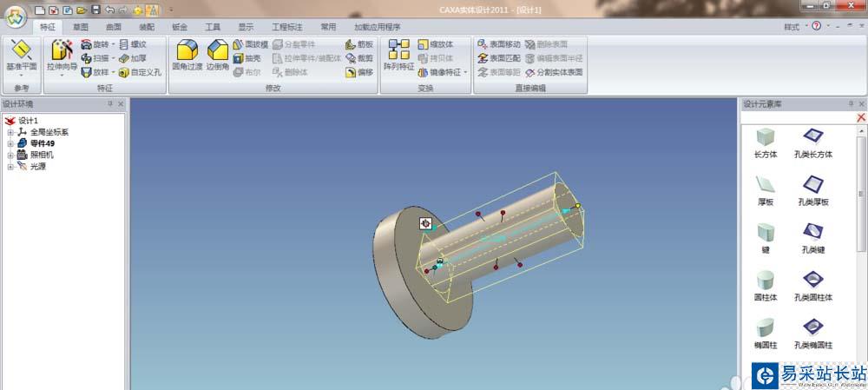Open the 自定义孔 custom hole tool
Viewport: 868px width, 390px height.
140,72
